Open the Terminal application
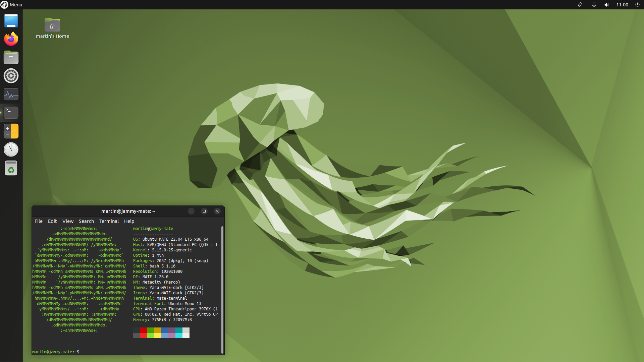This screenshot has width=644, height=362. tap(11, 112)
